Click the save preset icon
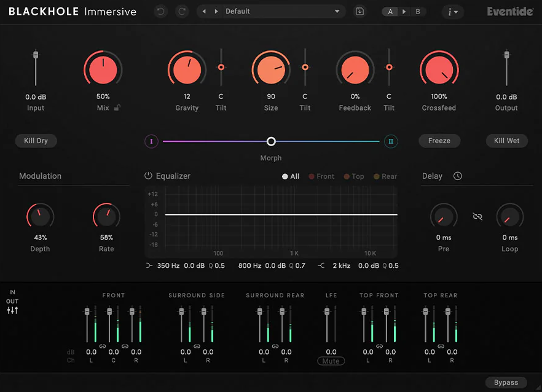Image resolution: width=542 pixels, height=392 pixels. tap(359, 12)
